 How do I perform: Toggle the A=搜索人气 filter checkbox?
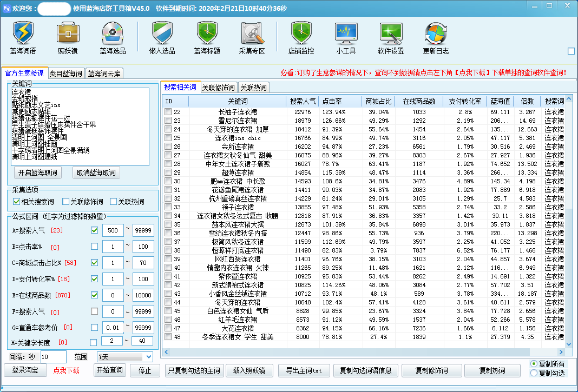click(94, 230)
